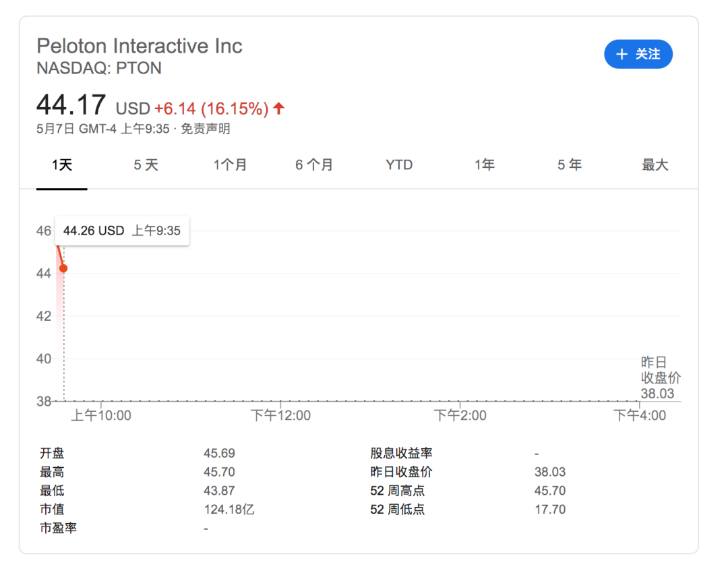
Task: View the 5 年 range tab
Action: [x=569, y=165]
